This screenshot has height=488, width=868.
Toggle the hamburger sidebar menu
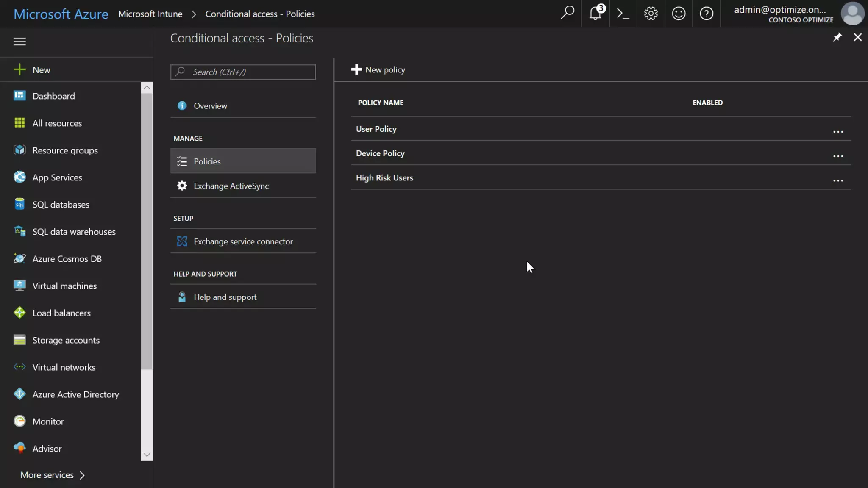point(19,42)
